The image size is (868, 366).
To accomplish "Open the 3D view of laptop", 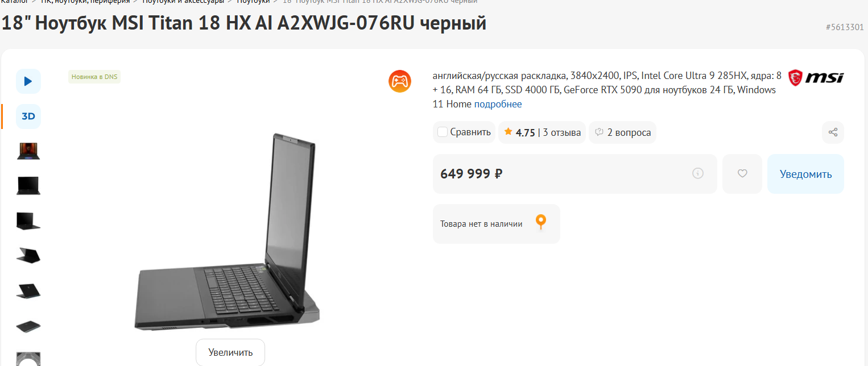I will (x=28, y=117).
